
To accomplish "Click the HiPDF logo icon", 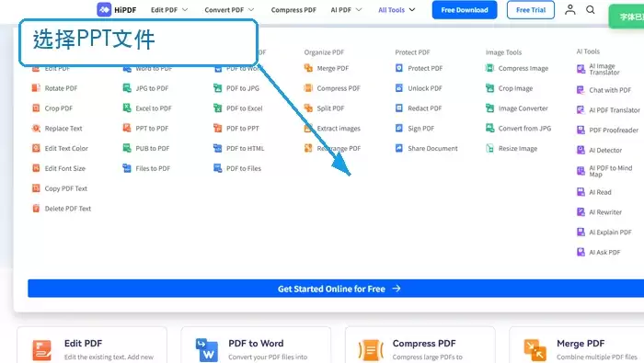I will coord(104,9).
